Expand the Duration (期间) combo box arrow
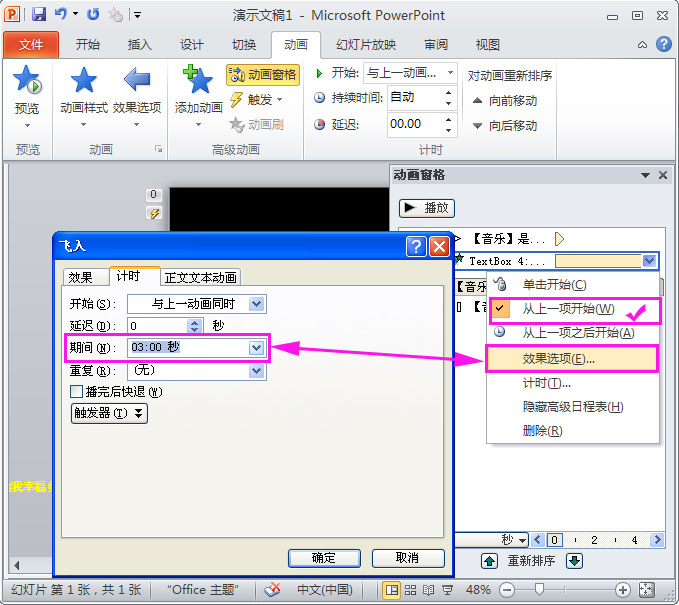The height and width of the screenshot is (605, 679). pyautogui.click(x=256, y=348)
